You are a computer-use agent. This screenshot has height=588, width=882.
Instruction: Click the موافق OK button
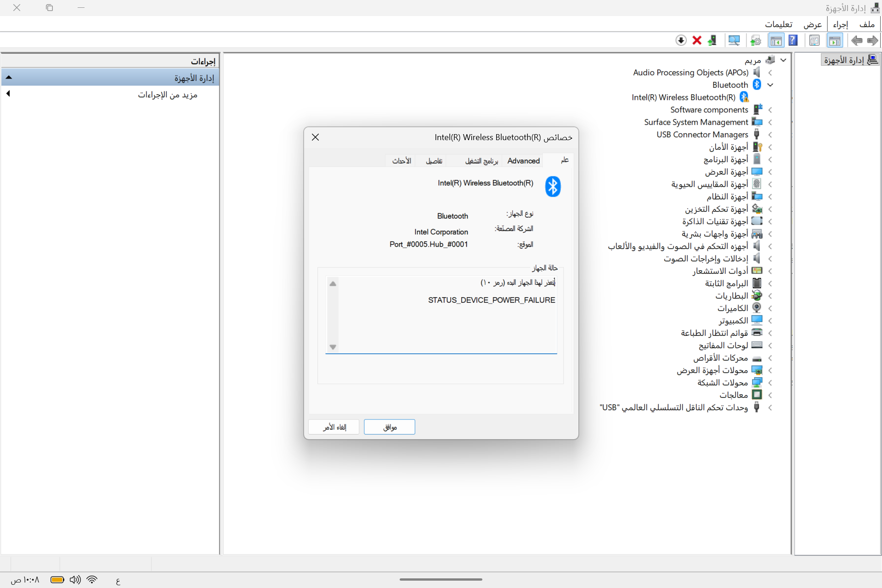[390, 427]
